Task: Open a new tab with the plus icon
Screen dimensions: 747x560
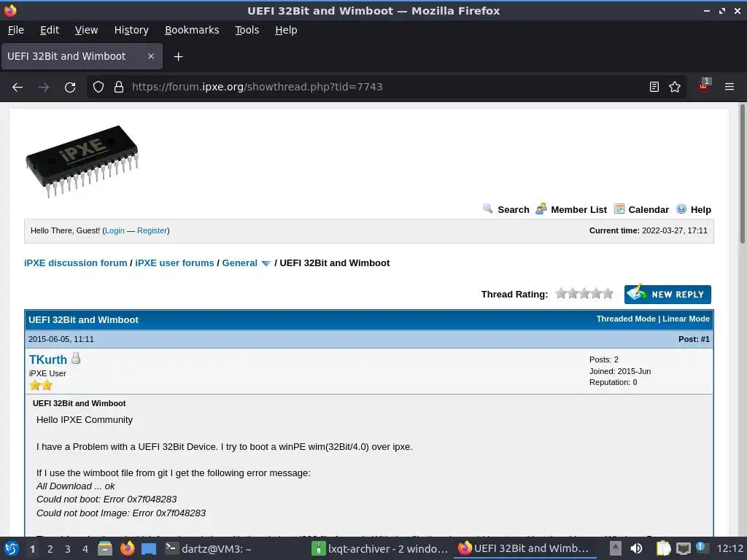Action: coord(178,57)
